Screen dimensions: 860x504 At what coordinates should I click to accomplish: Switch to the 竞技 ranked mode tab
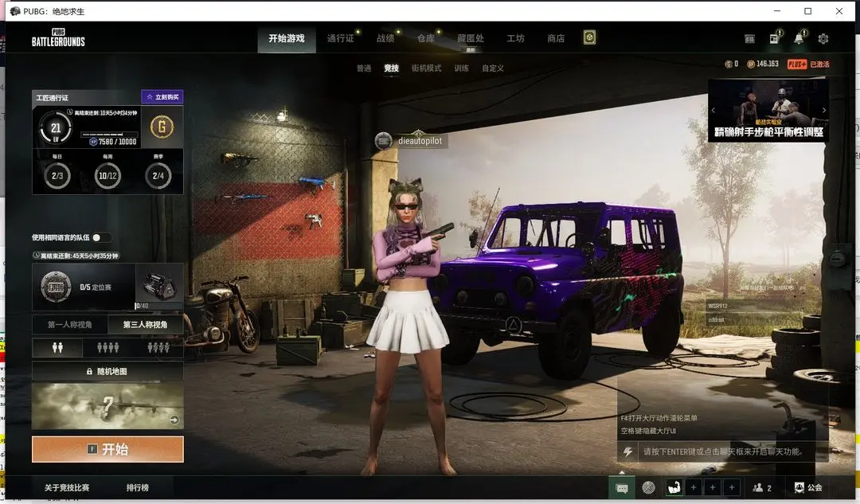click(391, 68)
